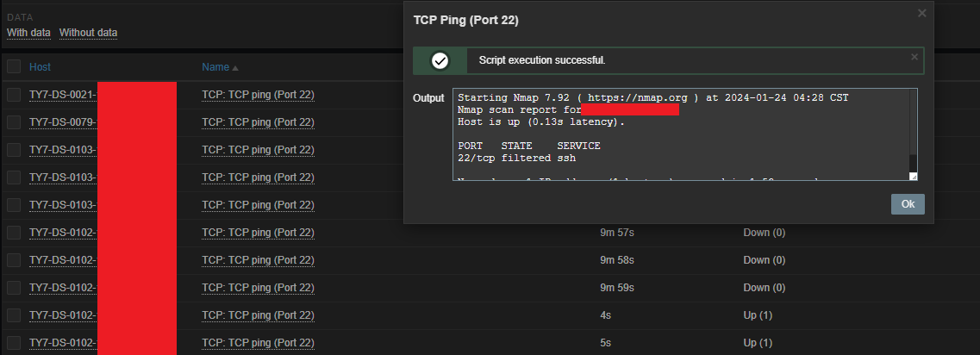Image resolution: width=980 pixels, height=355 pixels.
Task: Dismiss the 'Script execution successful' message
Action: point(914,57)
